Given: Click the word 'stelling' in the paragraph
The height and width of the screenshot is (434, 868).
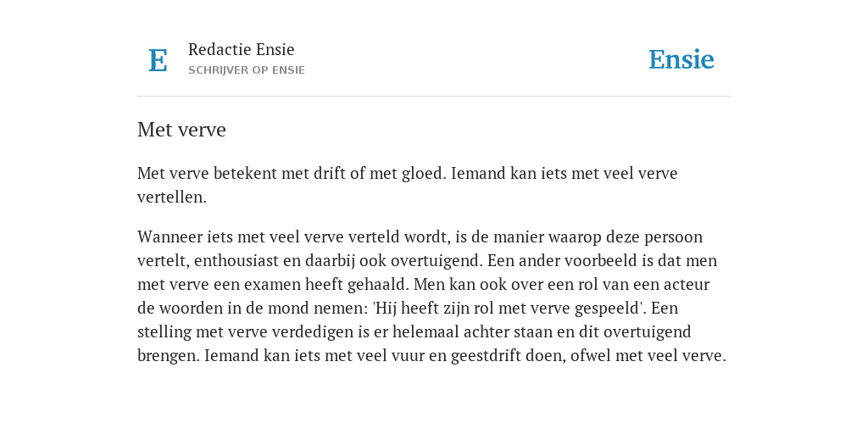Looking at the screenshot, I should coord(164,332).
